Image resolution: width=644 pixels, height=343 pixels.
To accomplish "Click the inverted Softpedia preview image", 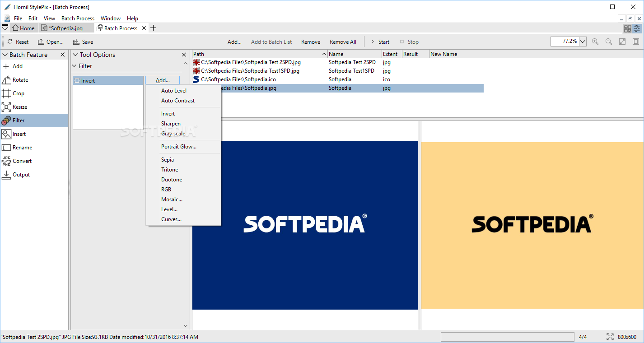I will coord(532,225).
